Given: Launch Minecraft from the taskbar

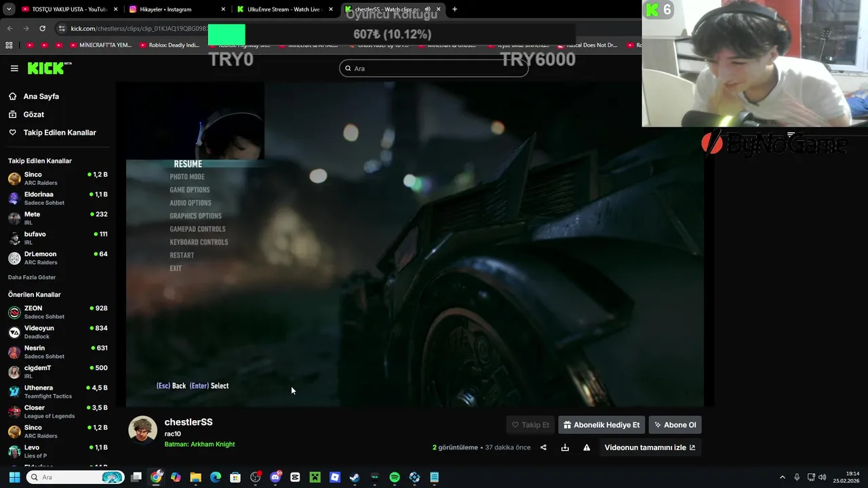Looking at the screenshot, I should 315,477.
